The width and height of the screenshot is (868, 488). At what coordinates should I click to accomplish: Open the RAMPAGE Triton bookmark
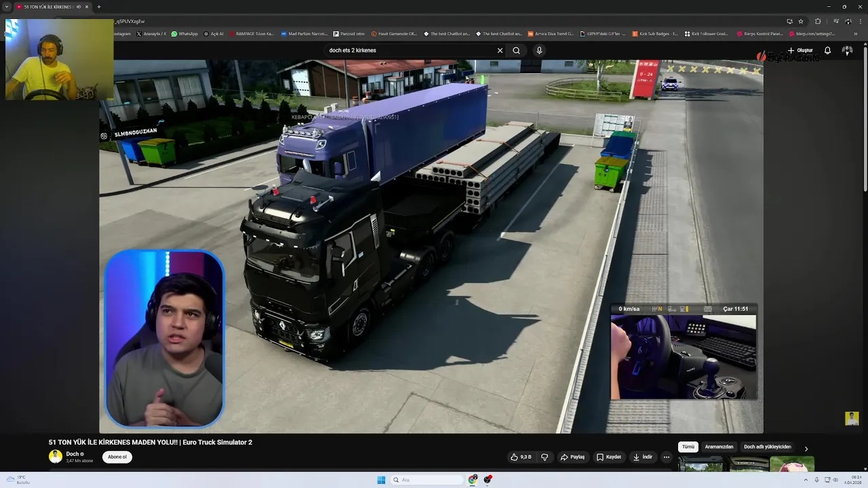point(252,33)
